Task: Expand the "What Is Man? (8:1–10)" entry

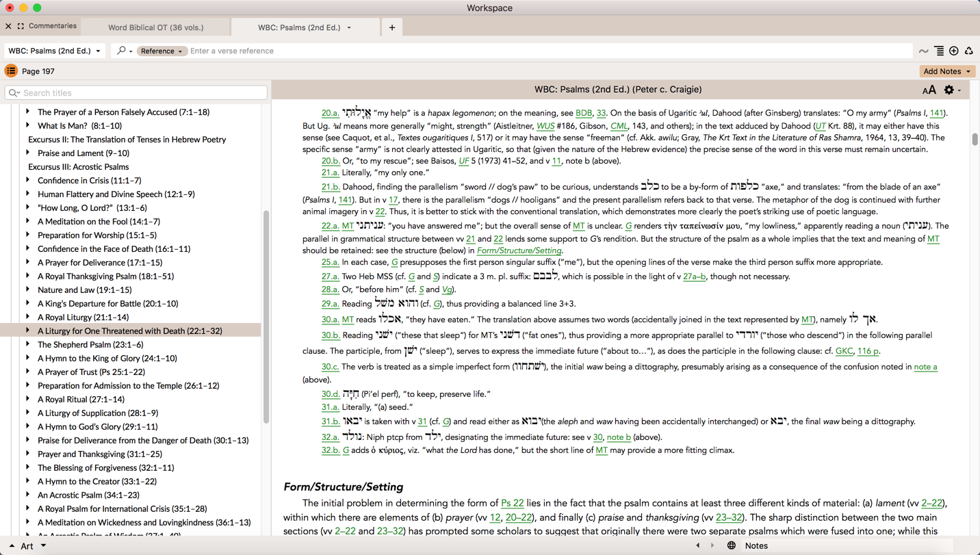Action: (28, 125)
